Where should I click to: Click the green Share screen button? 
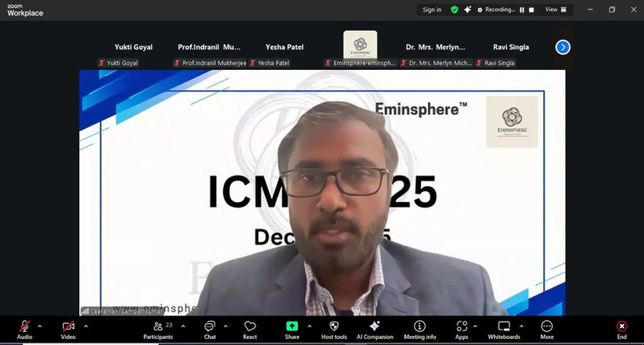tap(292, 329)
